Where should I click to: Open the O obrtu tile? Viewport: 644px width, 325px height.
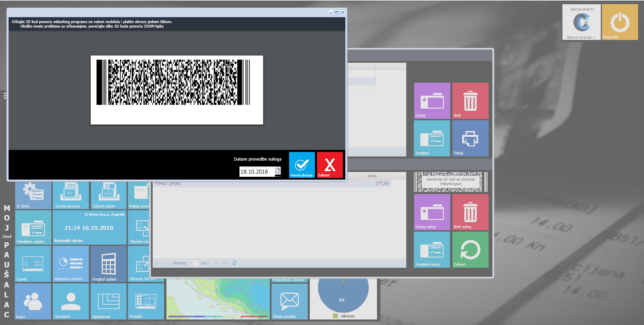(x=33, y=195)
